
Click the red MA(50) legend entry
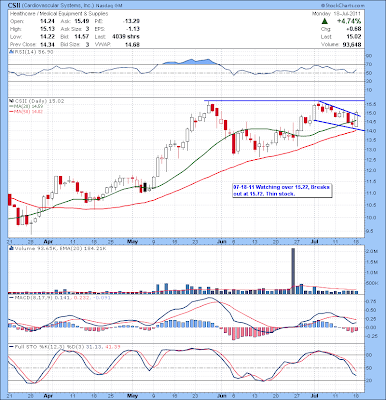click(x=27, y=111)
